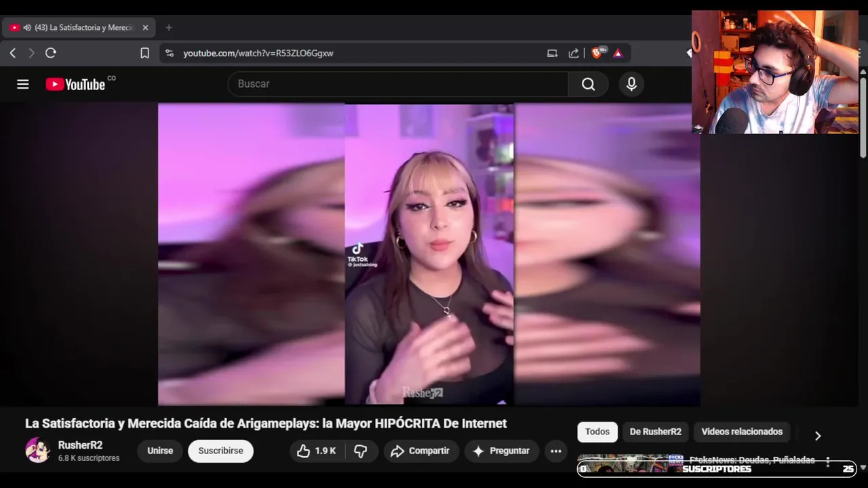Select the La Satisfactoria YouTube tab
The width and height of the screenshot is (868, 488).
(x=79, y=28)
